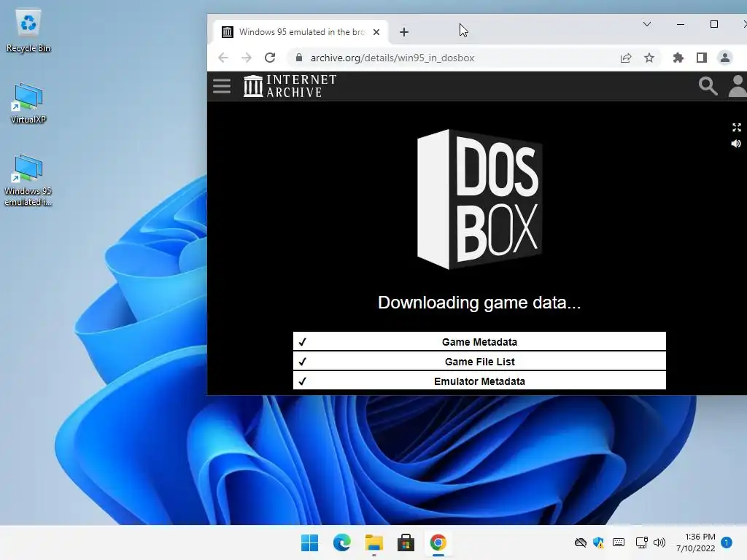
Task: Open the Windows Start menu
Action: pyautogui.click(x=309, y=542)
